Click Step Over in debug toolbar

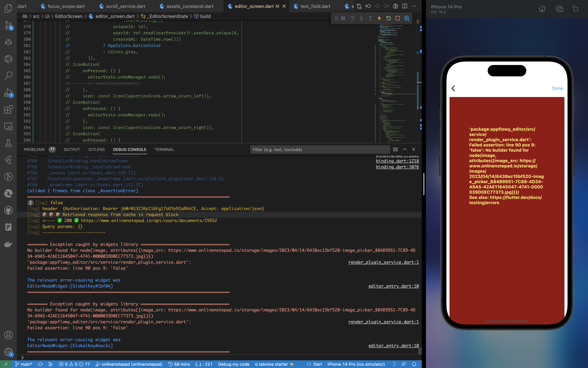352,18
